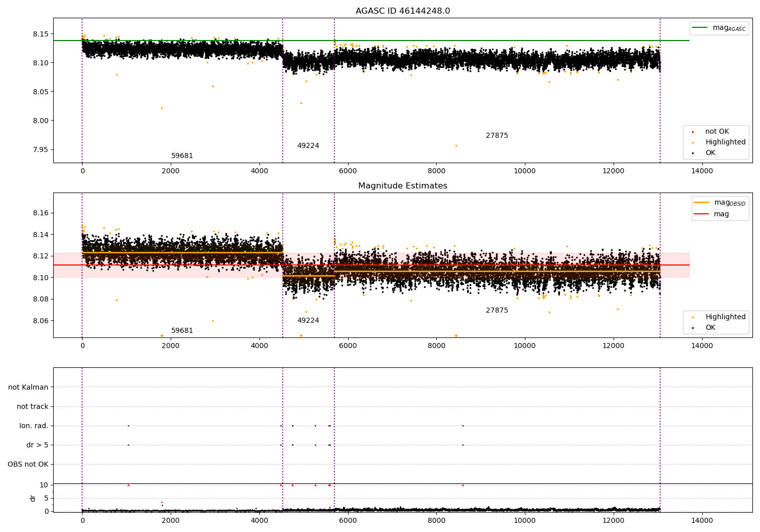Click the horizontal red mag line in the Magnitude Estimates plot
The height and width of the screenshot is (532, 760).
pos(371,265)
